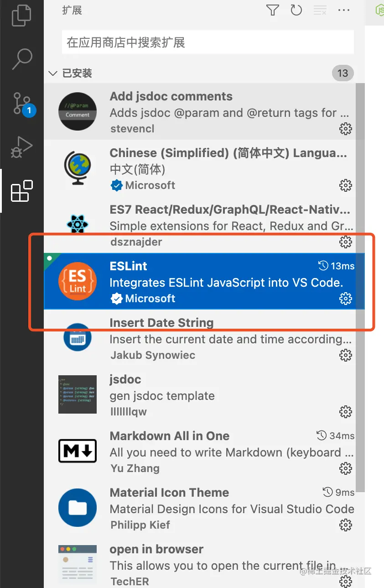Click description 'gen jsdoc template'

[162, 396]
